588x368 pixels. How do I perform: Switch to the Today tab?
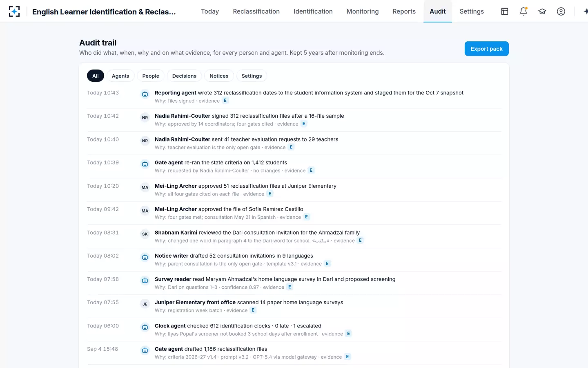click(210, 11)
